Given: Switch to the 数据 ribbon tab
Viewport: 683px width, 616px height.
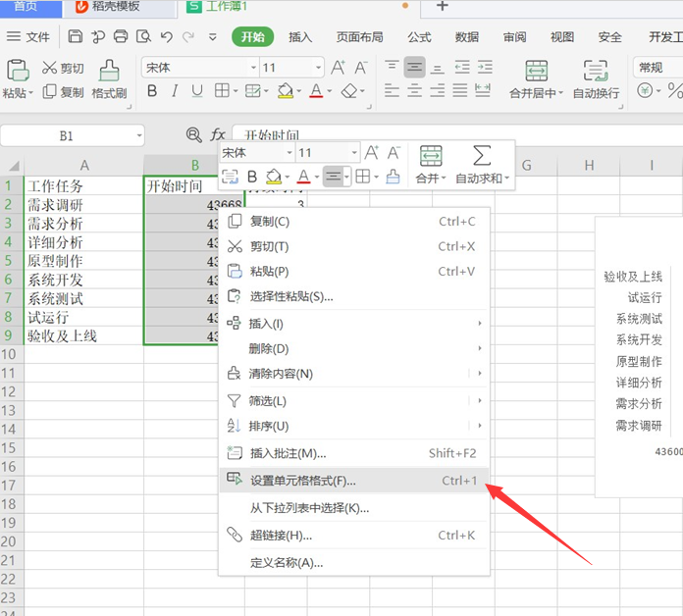Looking at the screenshot, I should tap(466, 37).
